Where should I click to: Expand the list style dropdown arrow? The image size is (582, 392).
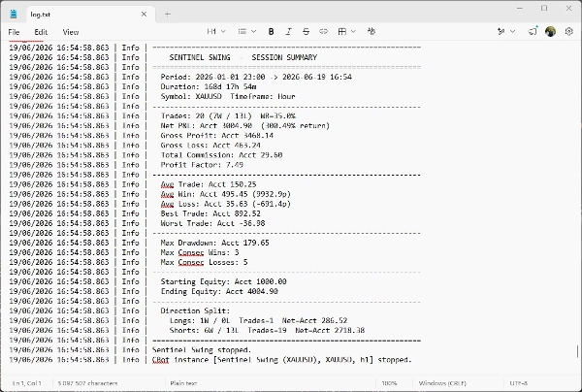253,32
